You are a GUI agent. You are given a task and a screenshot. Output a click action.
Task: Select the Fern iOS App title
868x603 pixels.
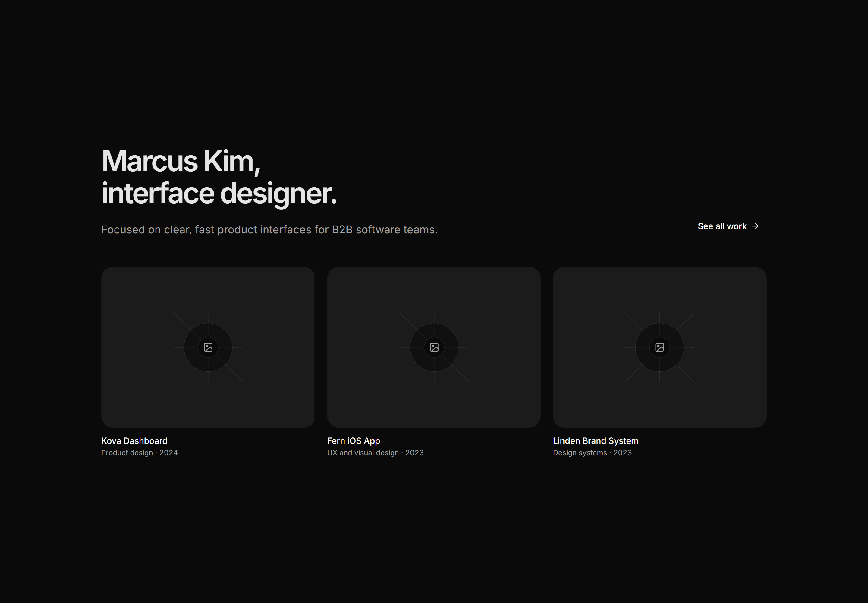[x=353, y=441]
